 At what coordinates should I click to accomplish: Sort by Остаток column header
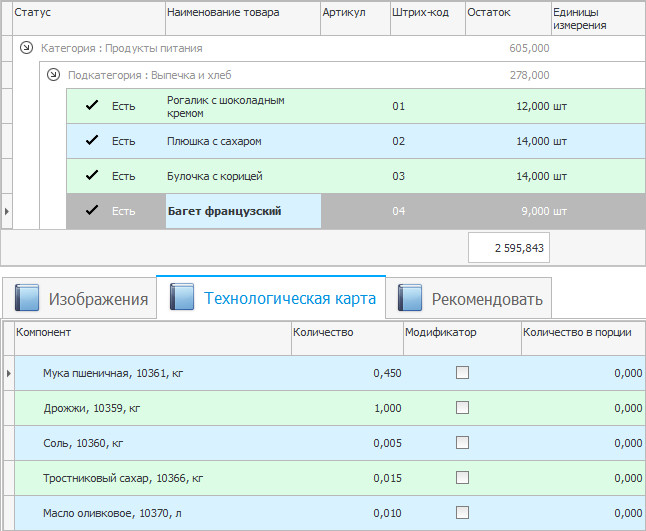click(508, 19)
